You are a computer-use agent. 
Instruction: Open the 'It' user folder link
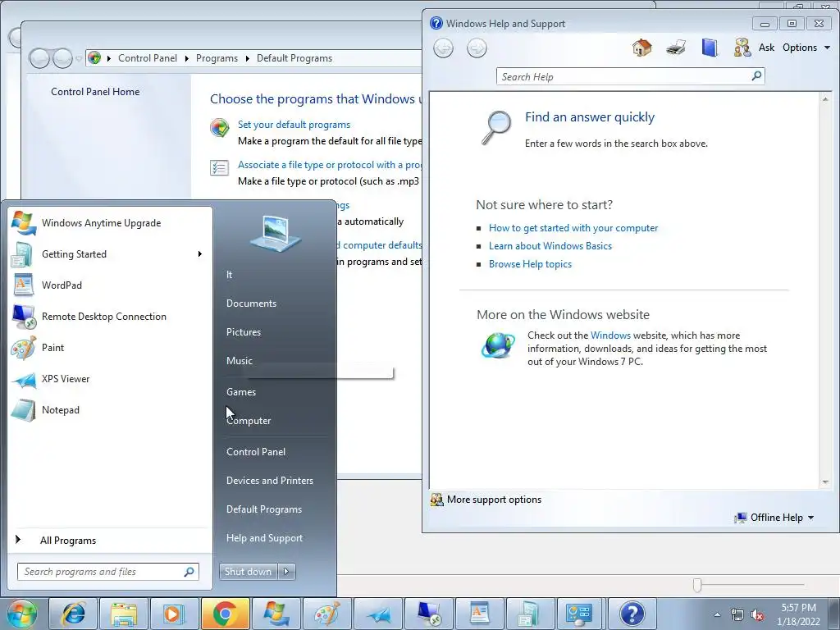(x=230, y=274)
